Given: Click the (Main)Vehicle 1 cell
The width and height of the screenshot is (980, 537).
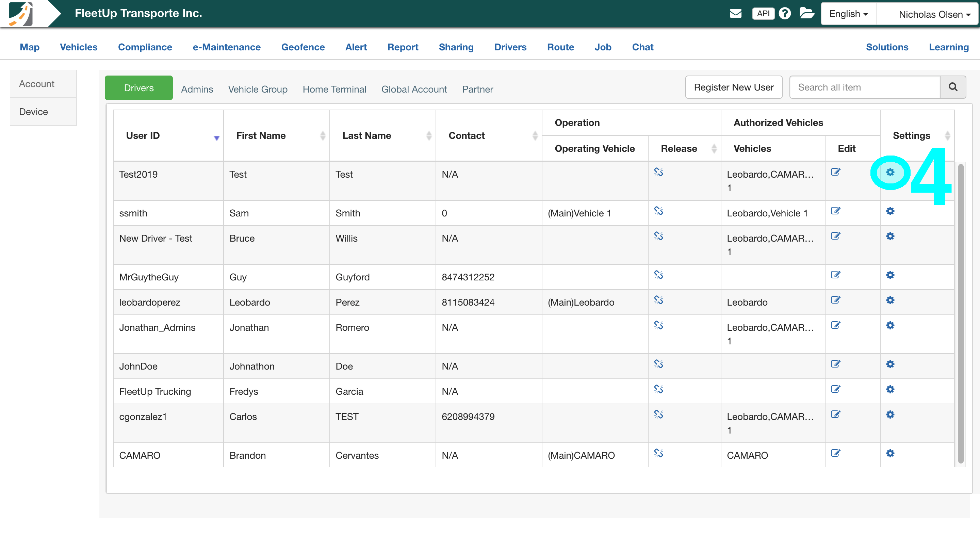Looking at the screenshot, I should tap(595, 213).
